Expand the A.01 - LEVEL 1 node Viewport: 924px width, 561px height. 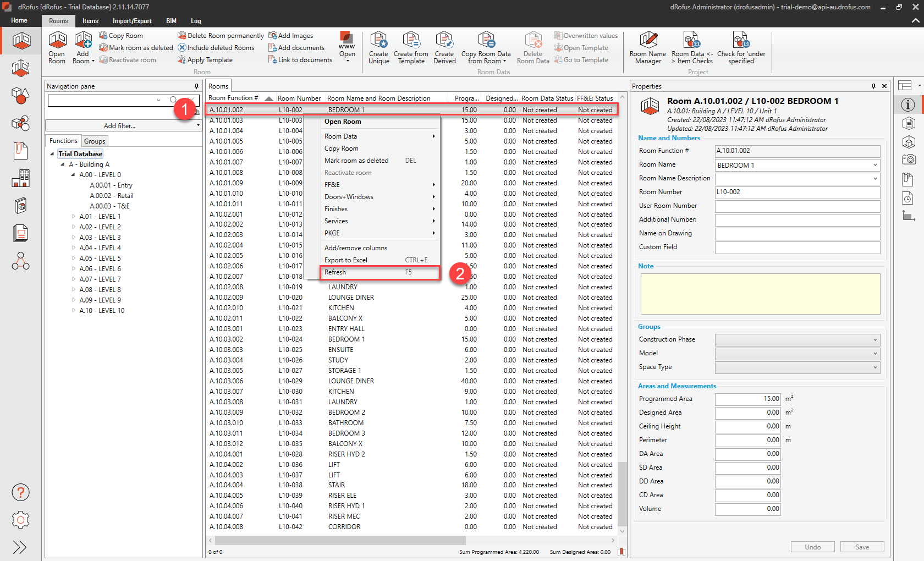(x=74, y=217)
